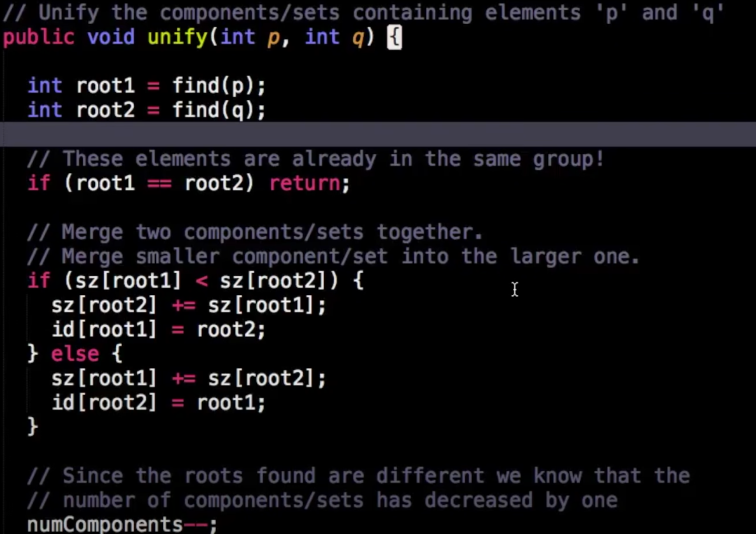Click the closing brace of the else block
The width and height of the screenshot is (756, 534).
pyautogui.click(x=33, y=427)
